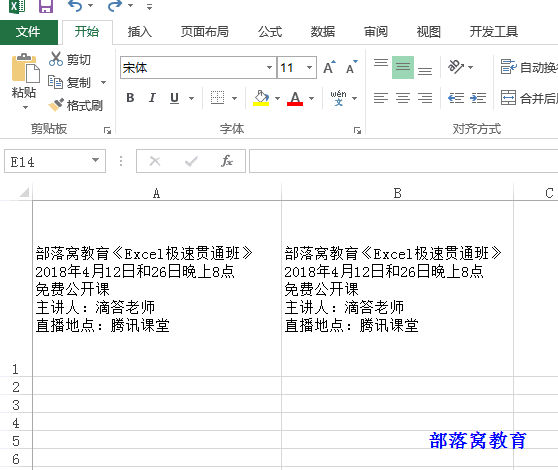Switch to the 插入 tab
Screen dimensions: 558x470
pyautogui.click(x=140, y=32)
